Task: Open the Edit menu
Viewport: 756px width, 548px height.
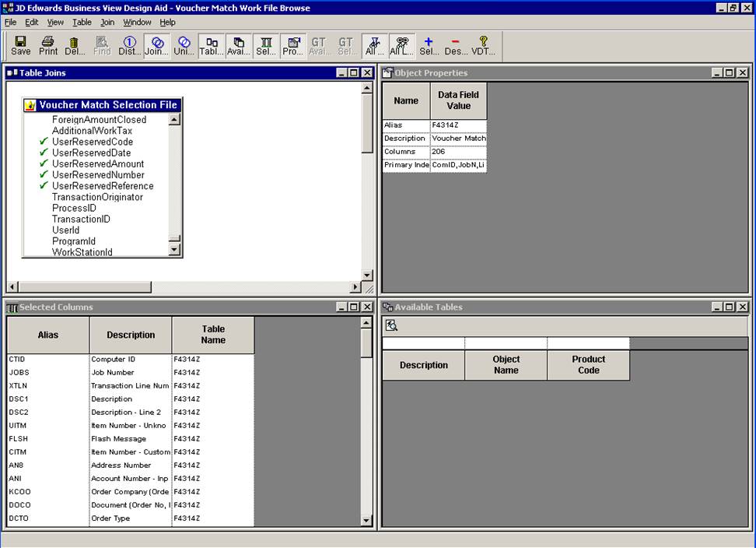Action: point(32,23)
